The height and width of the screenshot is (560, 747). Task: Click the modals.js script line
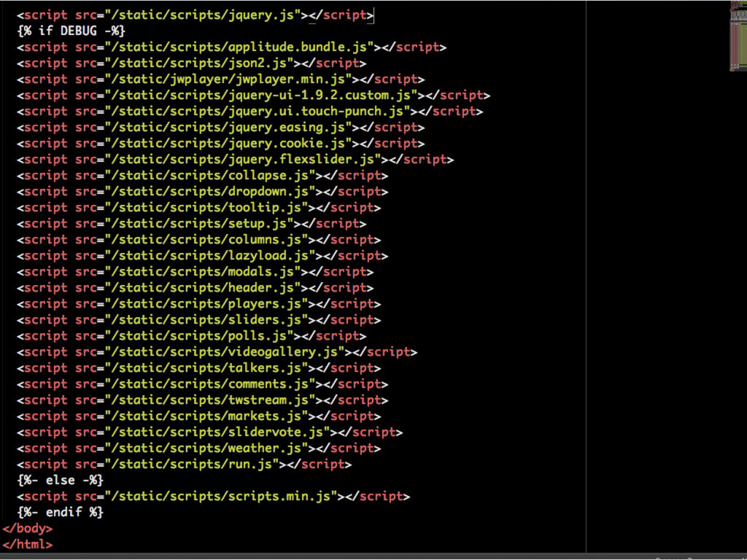[196, 272]
